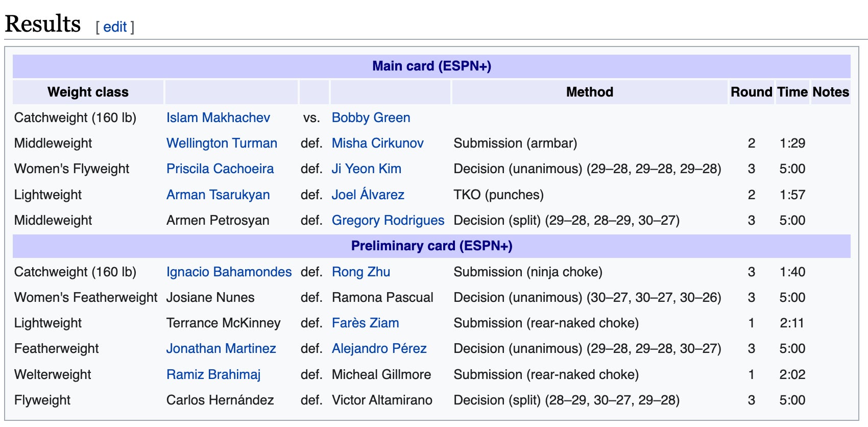Open Gregory Rodrigues article link
The width and height of the screenshot is (868, 427).
[x=388, y=220]
